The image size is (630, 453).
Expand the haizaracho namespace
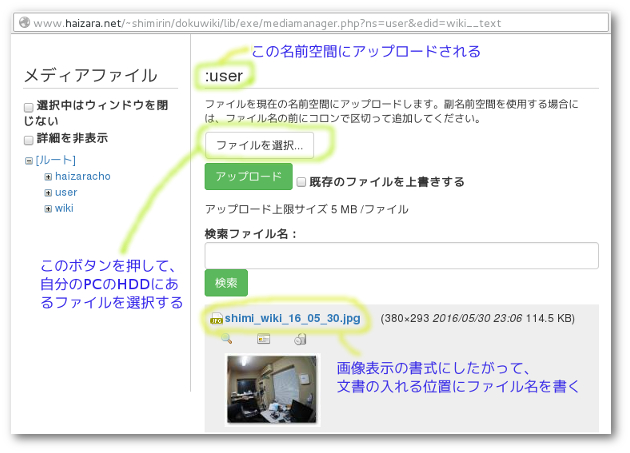(47, 177)
